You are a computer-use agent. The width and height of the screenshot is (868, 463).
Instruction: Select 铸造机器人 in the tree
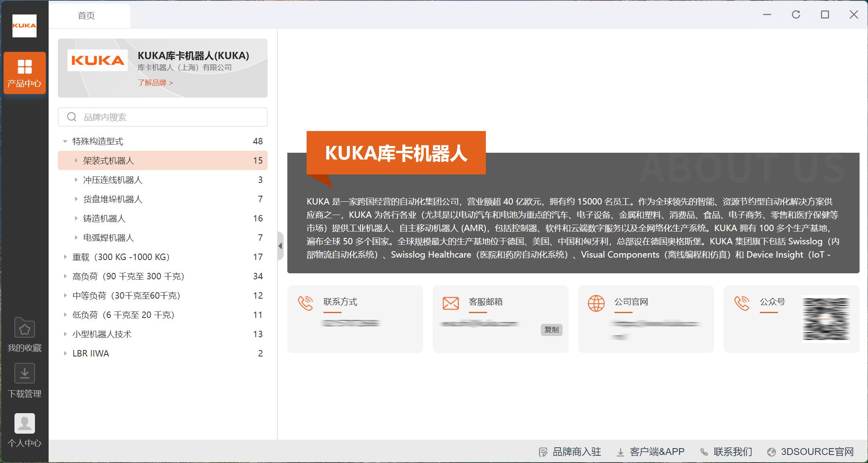163,218
